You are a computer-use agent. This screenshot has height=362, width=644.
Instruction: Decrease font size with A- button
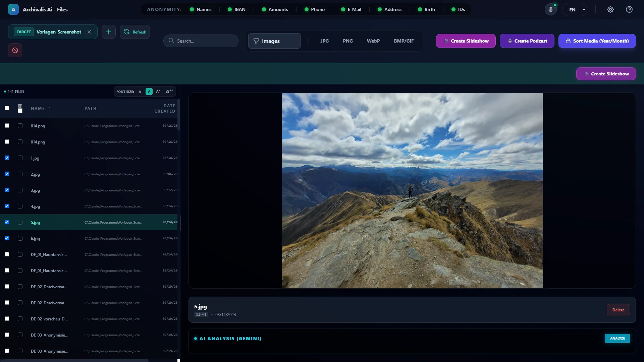point(140,92)
